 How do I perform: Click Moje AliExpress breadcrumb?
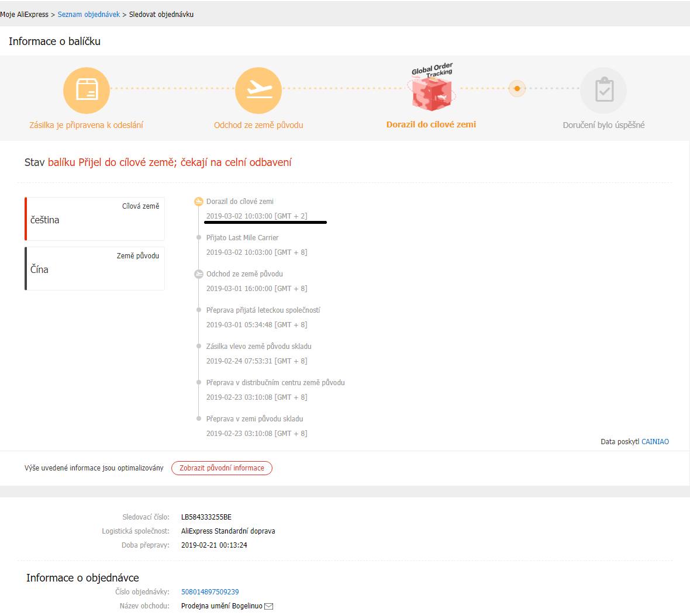(24, 15)
